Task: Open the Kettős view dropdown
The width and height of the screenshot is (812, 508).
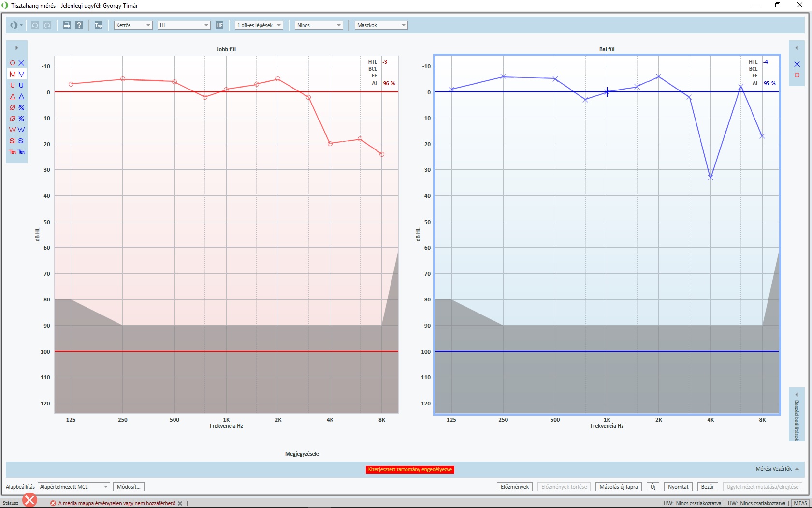Action: pyautogui.click(x=133, y=25)
